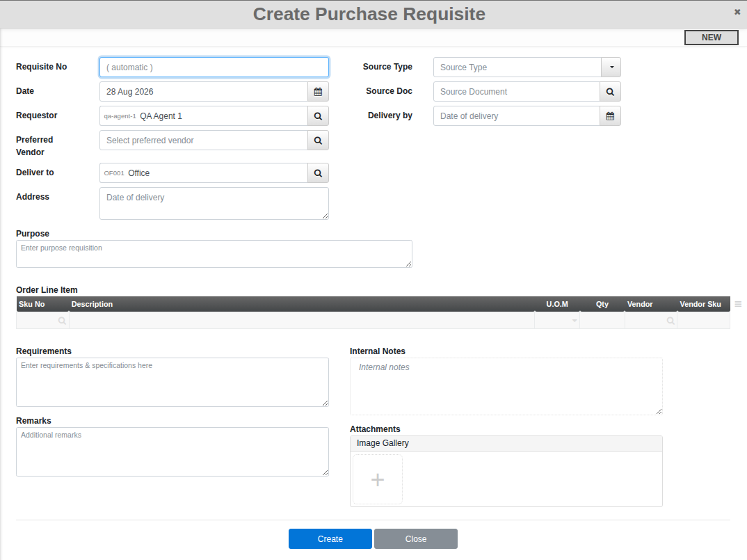747x560 pixels.
Task: Open the U.O.M dropdown in line item row
Action: click(575, 321)
